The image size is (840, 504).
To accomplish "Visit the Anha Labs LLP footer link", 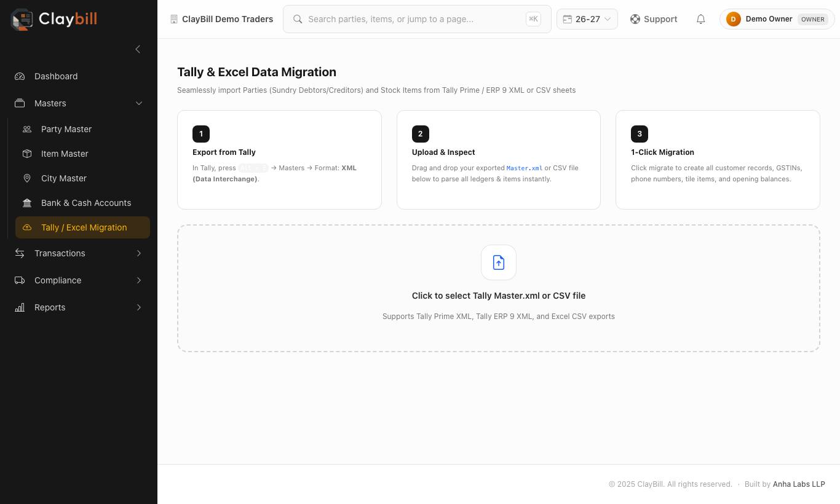I will (x=799, y=484).
